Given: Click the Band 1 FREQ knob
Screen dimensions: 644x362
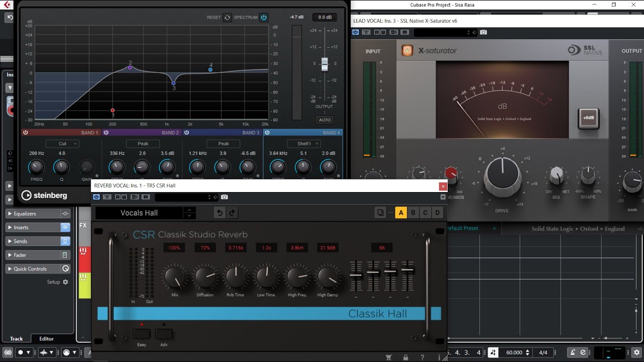Looking at the screenshot, I should click(x=36, y=167).
